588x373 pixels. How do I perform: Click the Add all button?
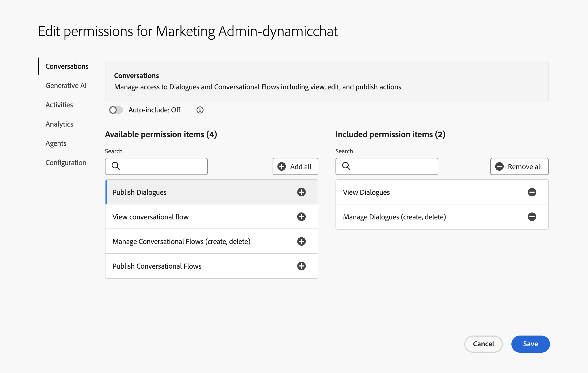coord(295,166)
